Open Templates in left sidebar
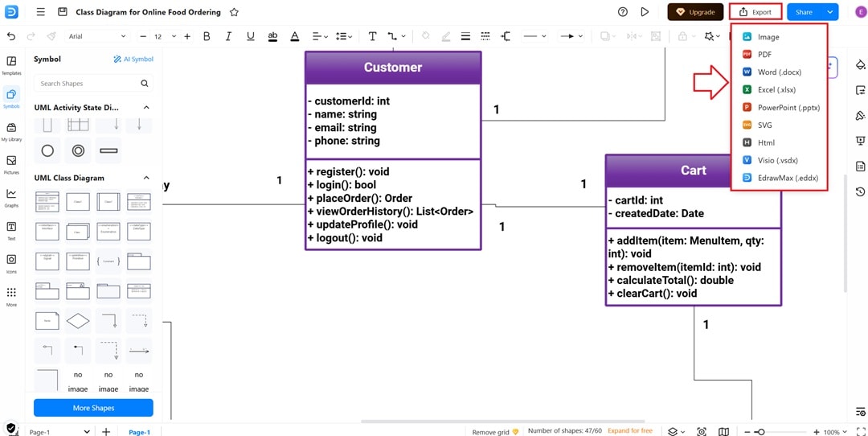The image size is (868, 436). coord(11,65)
